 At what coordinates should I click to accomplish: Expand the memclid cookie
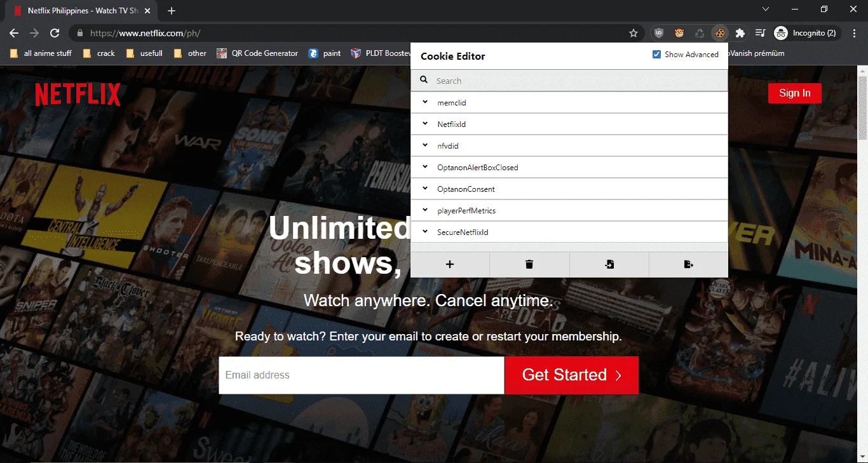point(569,103)
